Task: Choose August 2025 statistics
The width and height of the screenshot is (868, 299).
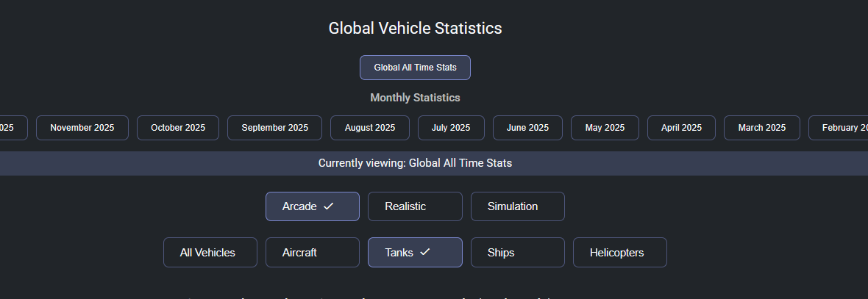Action: [369, 128]
